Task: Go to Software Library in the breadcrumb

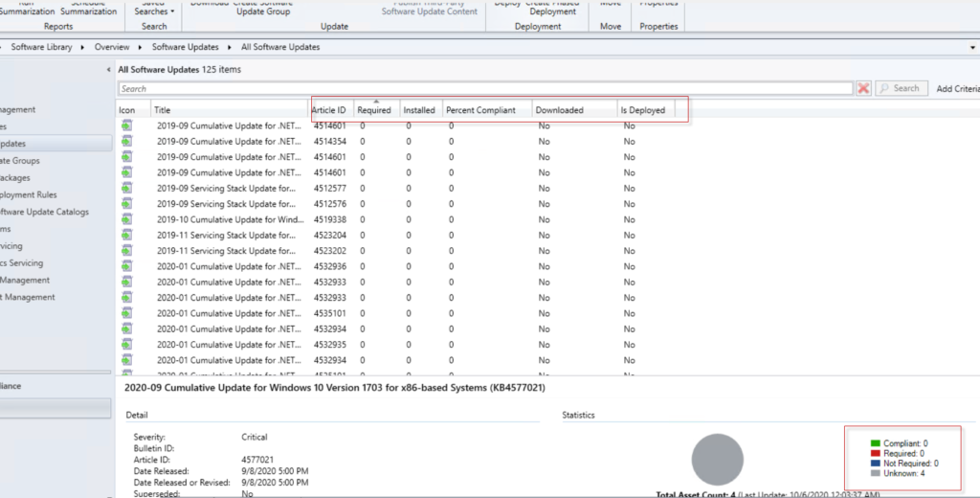Action: pos(41,47)
